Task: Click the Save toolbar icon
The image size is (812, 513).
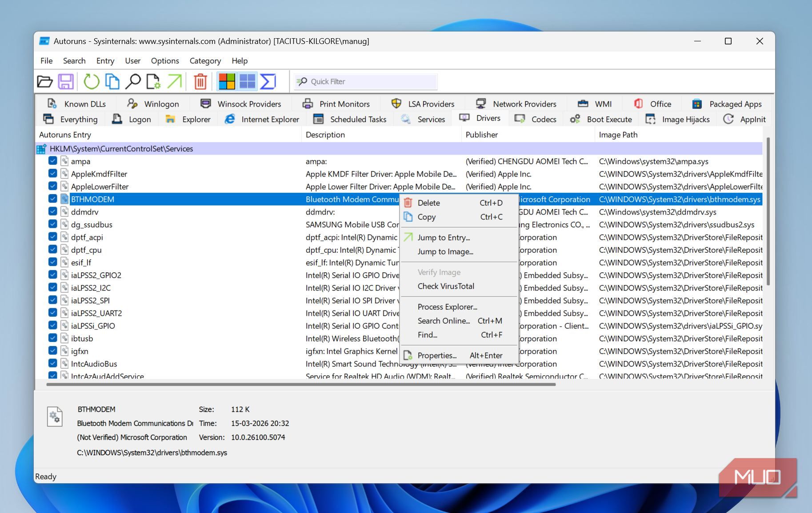Action: [66, 81]
